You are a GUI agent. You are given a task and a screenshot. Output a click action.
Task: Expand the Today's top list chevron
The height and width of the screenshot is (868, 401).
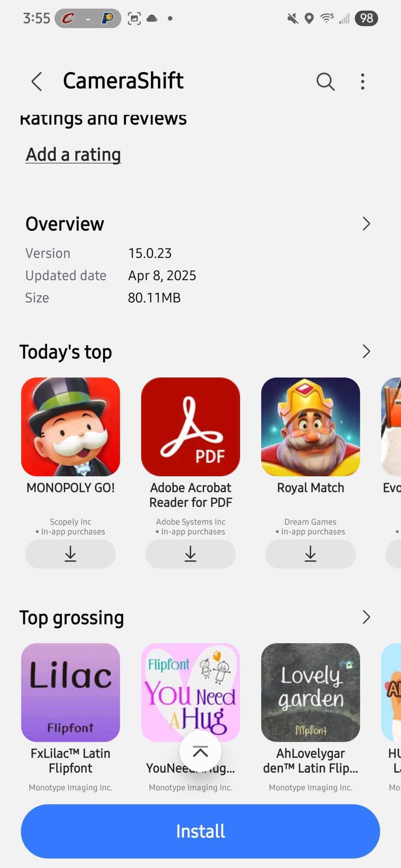366,351
